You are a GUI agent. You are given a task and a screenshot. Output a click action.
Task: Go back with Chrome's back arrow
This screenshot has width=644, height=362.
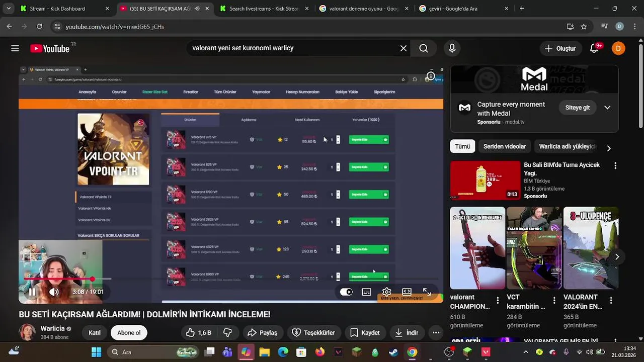pyautogui.click(x=9, y=27)
